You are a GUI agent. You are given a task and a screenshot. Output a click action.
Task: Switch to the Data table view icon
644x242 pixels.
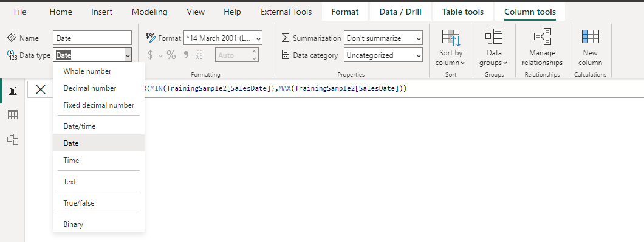pyautogui.click(x=13, y=115)
